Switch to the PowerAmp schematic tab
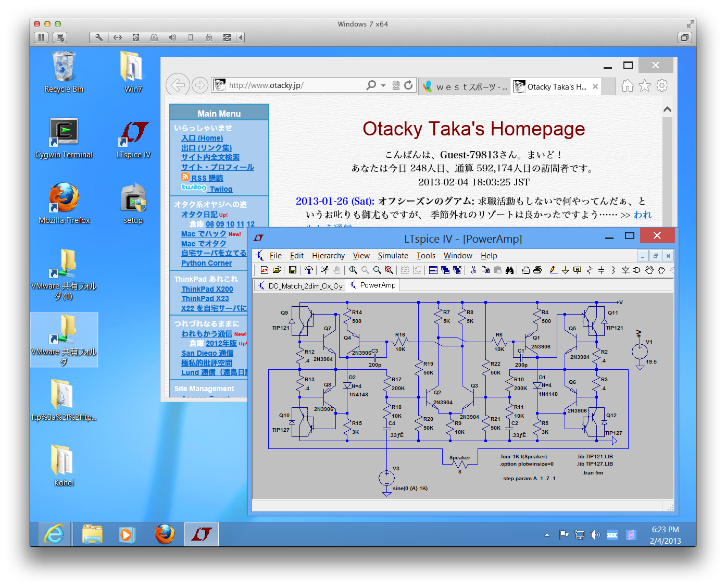This screenshot has height=588, width=726. pos(373,285)
